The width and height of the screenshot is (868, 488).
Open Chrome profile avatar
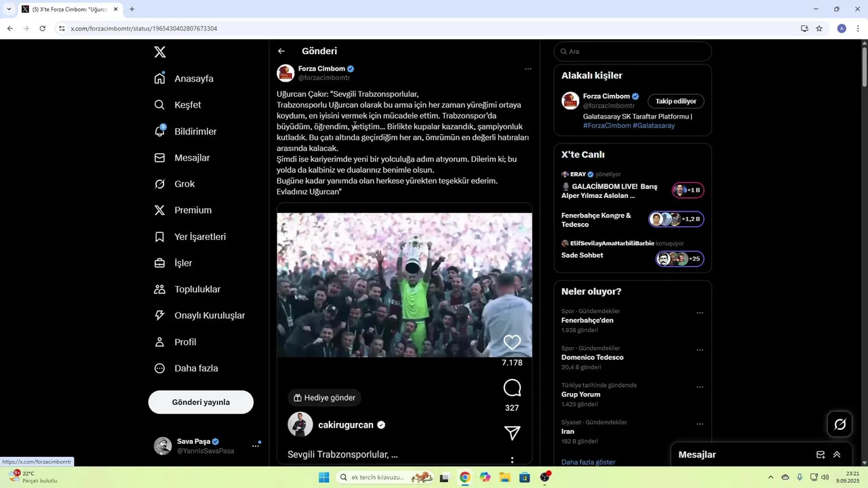click(842, 28)
